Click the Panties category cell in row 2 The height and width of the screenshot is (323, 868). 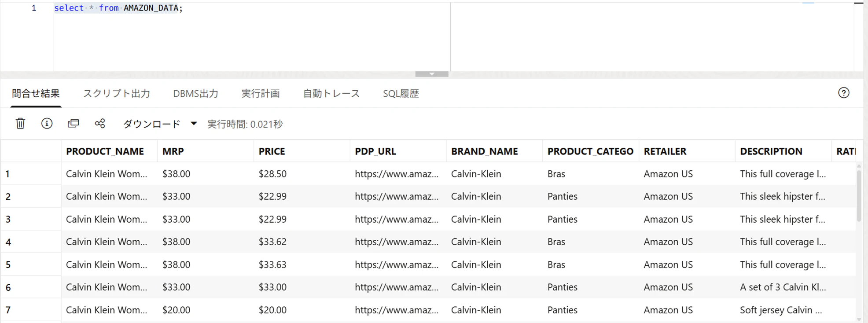591,196
